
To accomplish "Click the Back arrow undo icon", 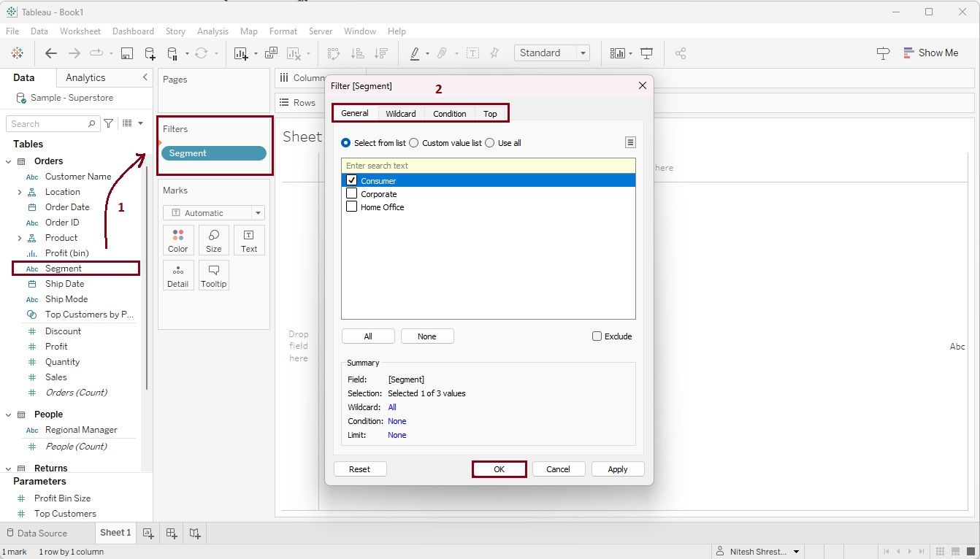I will tap(50, 53).
